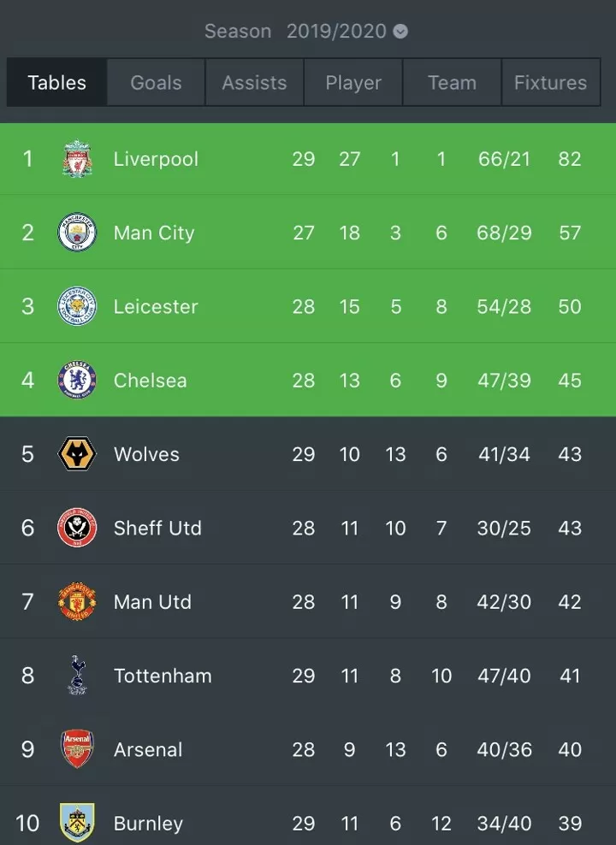
Task: Open the Team tab
Action: point(453,82)
